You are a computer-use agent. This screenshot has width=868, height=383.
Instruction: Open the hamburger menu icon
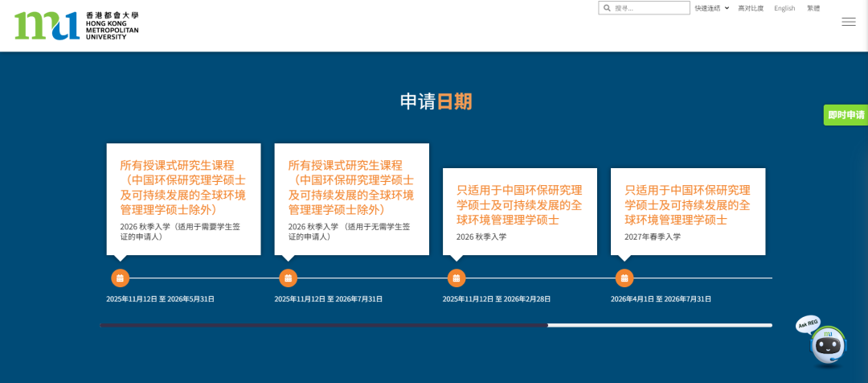point(848,23)
